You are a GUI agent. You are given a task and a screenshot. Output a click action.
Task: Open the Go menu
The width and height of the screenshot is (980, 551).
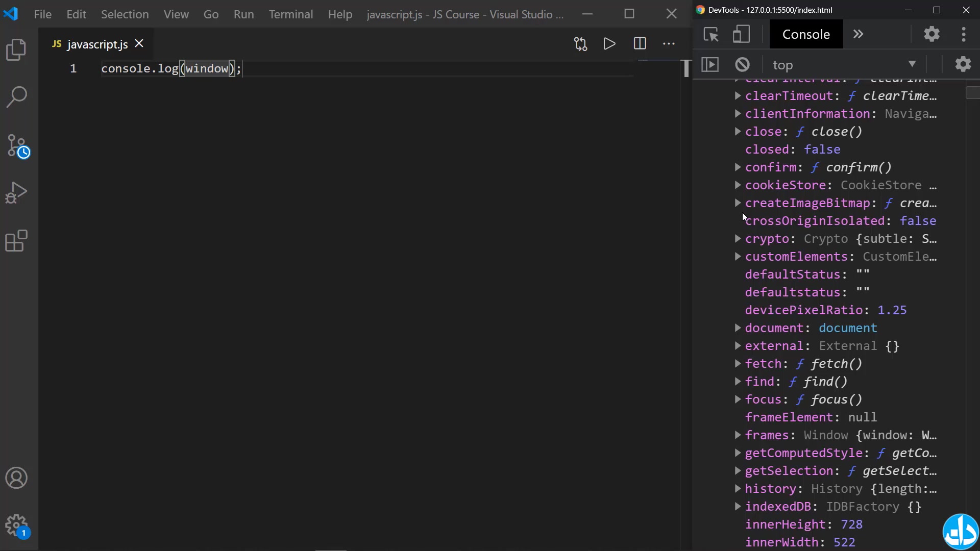point(211,14)
